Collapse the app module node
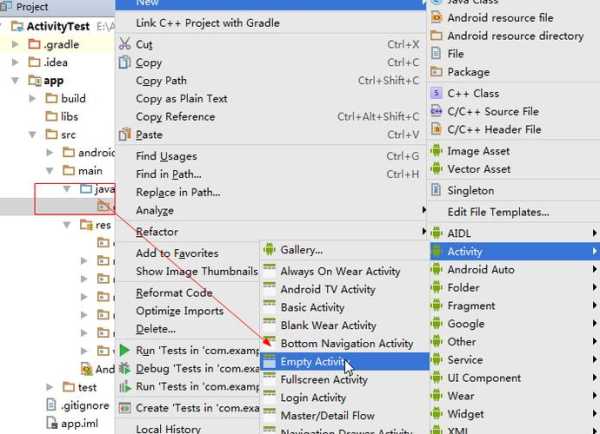600x434 pixels. [15, 80]
